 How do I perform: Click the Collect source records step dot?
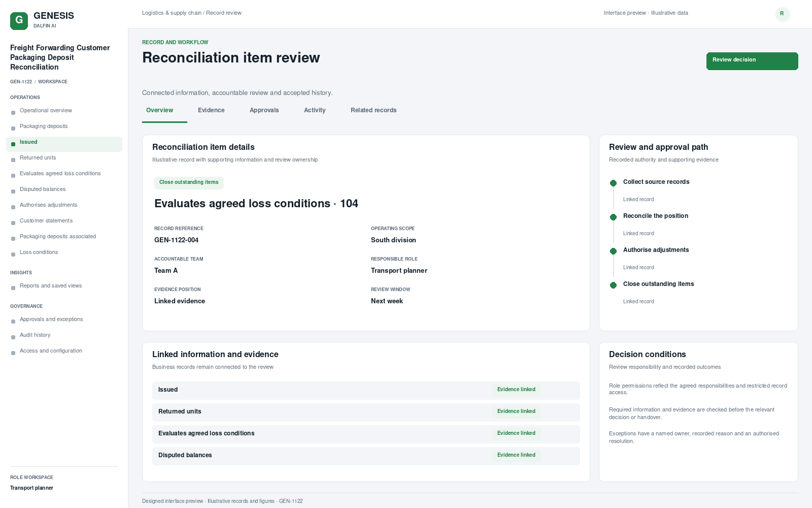click(x=613, y=183)
